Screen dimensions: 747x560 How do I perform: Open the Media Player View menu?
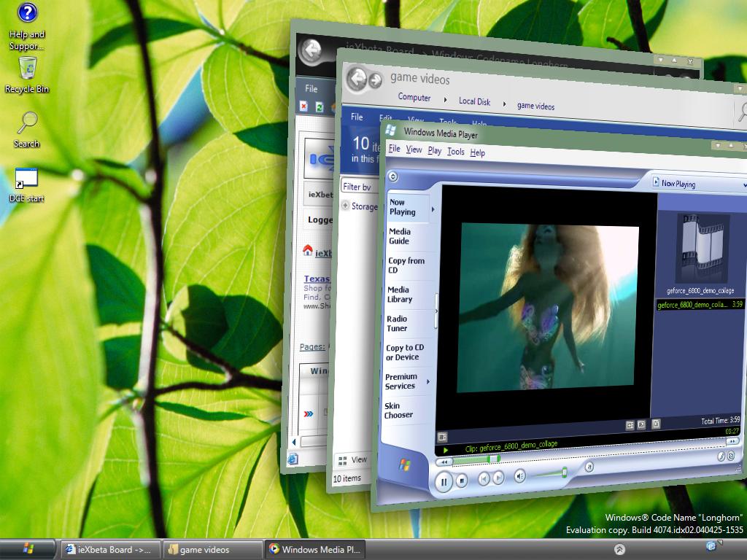click(414, 149)
